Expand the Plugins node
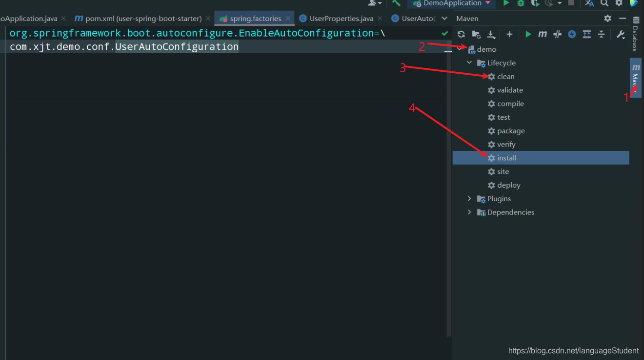The width and height of the screenshot is (644, 360). point(469,199)
